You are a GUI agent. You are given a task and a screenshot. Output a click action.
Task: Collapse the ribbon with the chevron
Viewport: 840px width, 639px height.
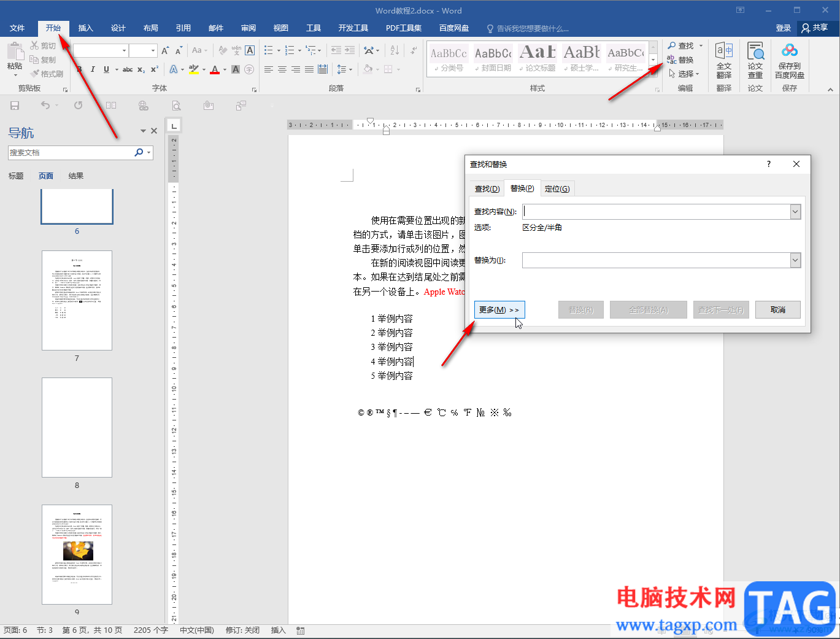coord(830,89)
